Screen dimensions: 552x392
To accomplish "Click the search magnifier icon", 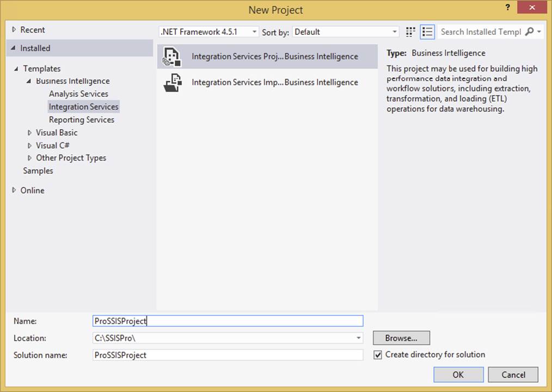I will point(529,32).
